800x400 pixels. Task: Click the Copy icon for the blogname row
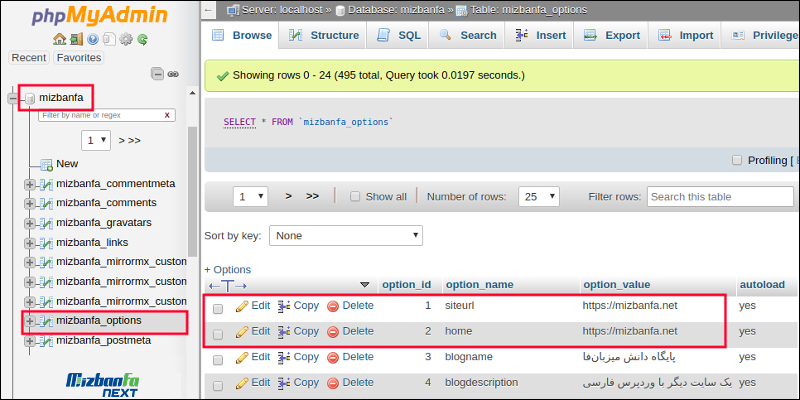pyautogui.click(x=284, y=358)
